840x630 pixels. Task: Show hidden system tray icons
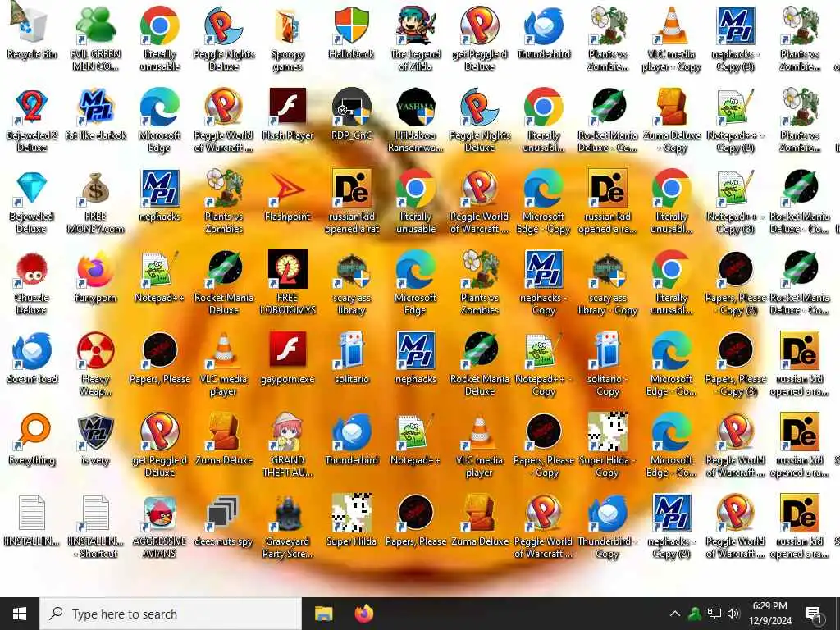tap(675, 614)
